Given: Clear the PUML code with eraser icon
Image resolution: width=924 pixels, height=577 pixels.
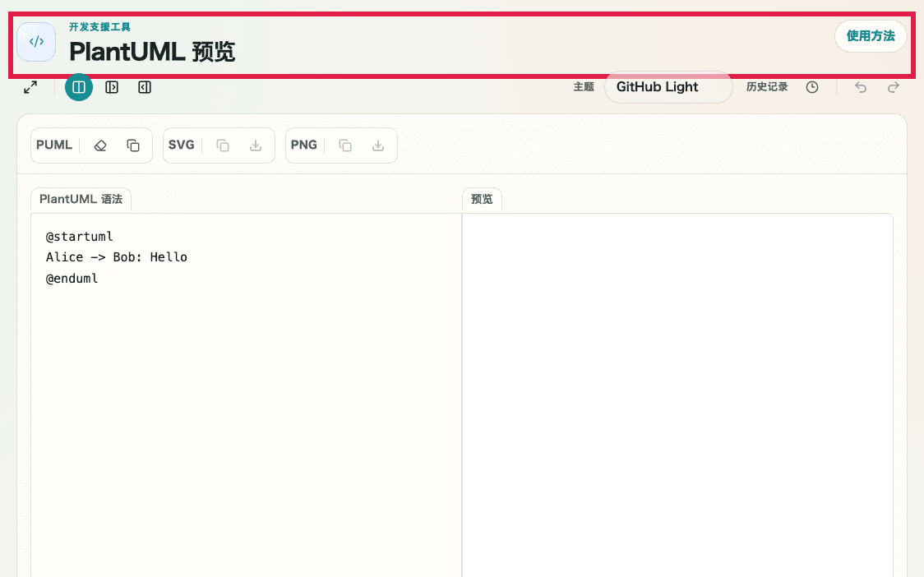Looking at the screenshot, I should point(100,145).
